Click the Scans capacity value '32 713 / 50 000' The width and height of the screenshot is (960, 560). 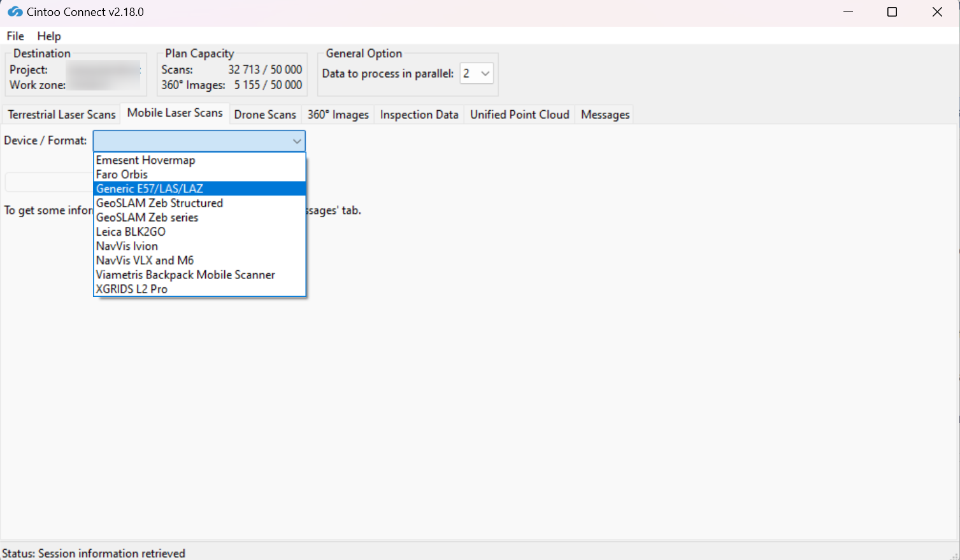tap(265, 69)
